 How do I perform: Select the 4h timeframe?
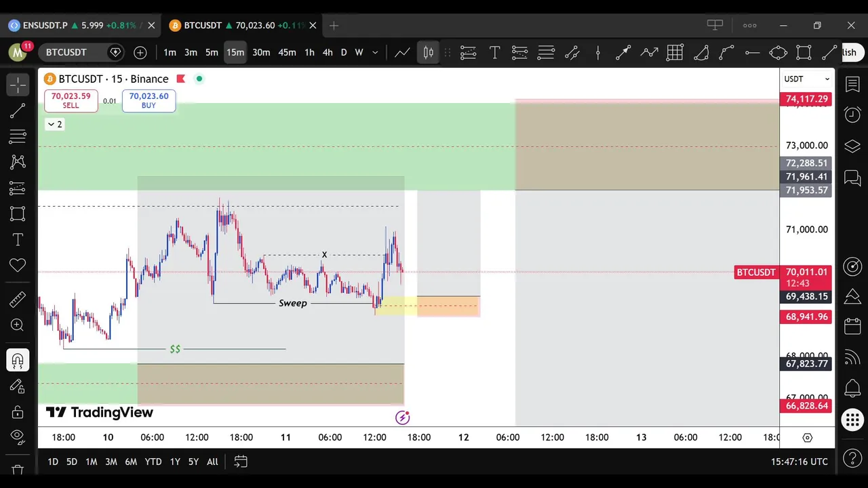pyautogui.click(x=328, y=52)
